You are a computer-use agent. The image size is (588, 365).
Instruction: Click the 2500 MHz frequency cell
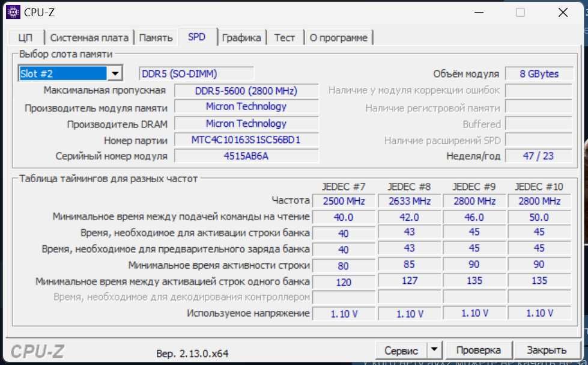344,201
